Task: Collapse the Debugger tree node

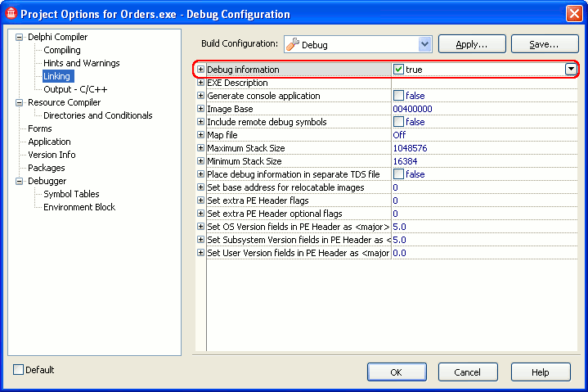Action: point(20,181)
